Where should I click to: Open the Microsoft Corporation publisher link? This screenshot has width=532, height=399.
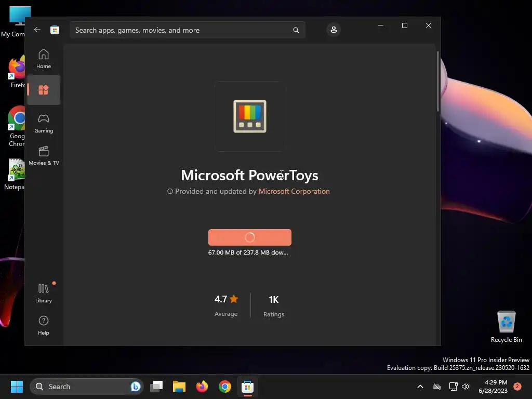point(294,191)
